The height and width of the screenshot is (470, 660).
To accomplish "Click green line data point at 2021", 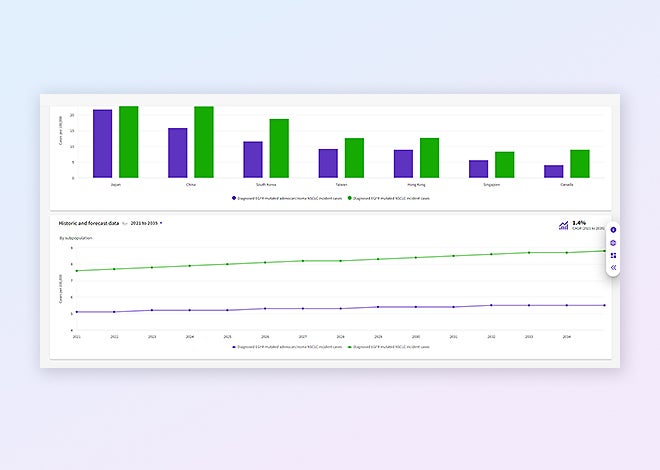I will [77, 270].
